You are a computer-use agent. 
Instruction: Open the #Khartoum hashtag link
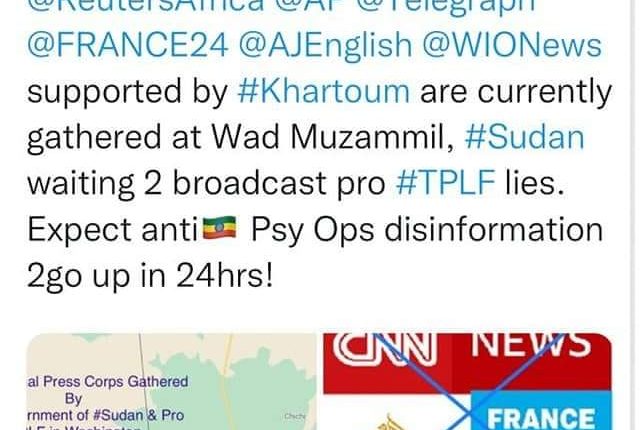point(323,91)
